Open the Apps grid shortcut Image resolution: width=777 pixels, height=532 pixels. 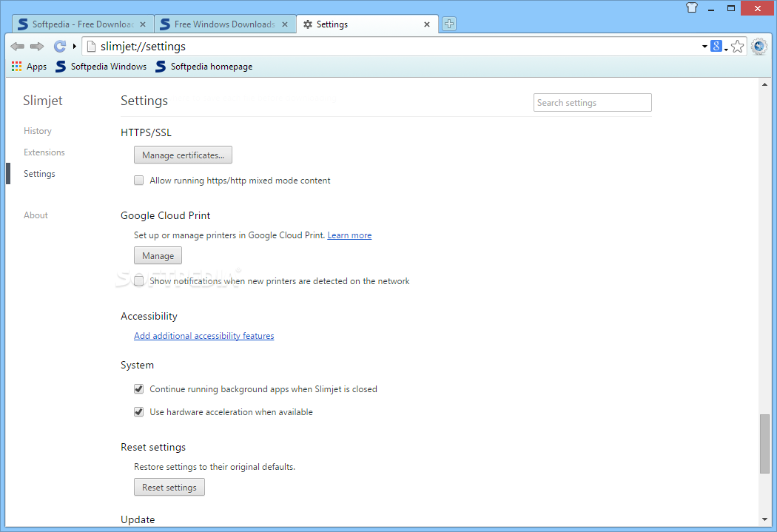click(30, 67)
